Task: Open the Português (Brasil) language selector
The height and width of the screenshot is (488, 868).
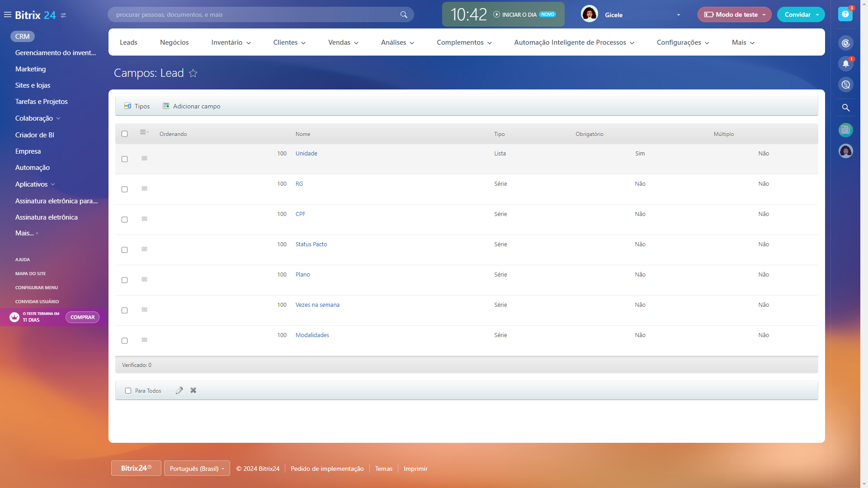Action: (x=197, y=469)
